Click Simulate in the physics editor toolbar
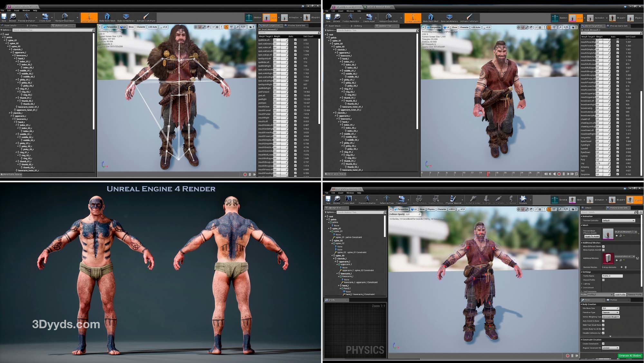This screenshot has width=644, height=363. (523, 199)
